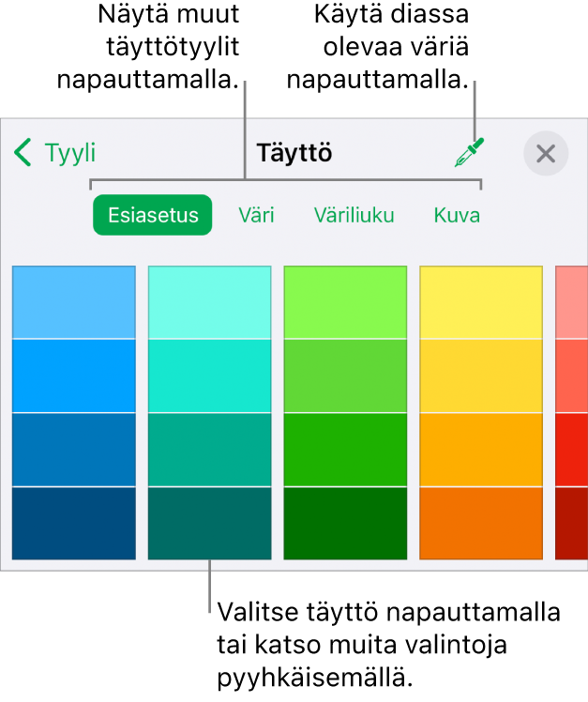Screen dimensions: 588x702
Task: Choose the lightest blue fill swatch
Action: pyautogui.click(x=73, y=302)
